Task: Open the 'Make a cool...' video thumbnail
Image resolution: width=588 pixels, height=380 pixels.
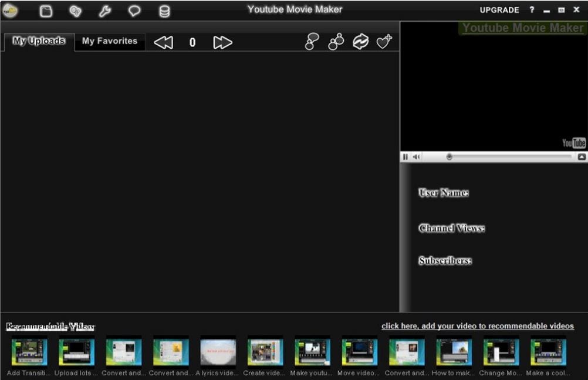Action: 548,352
